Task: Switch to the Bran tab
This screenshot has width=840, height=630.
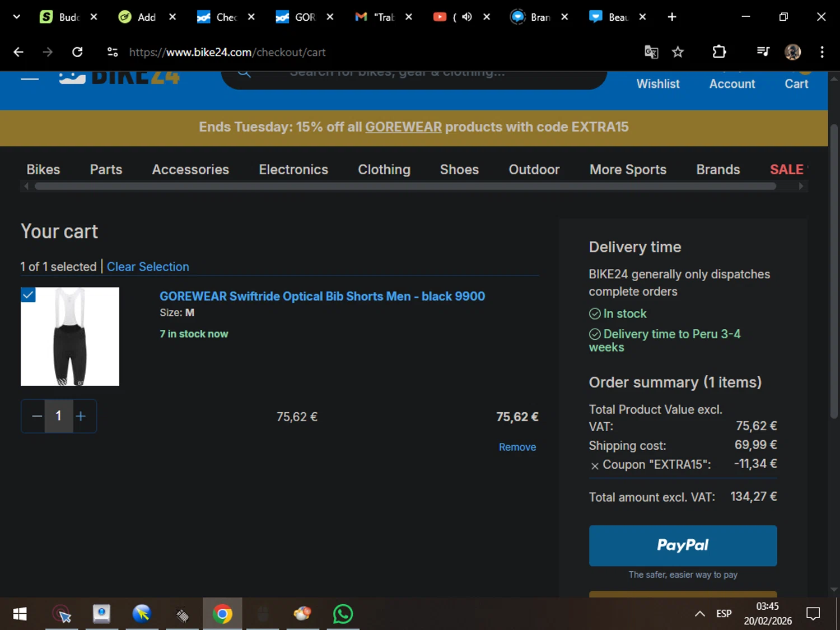Action: click(531, 17)
